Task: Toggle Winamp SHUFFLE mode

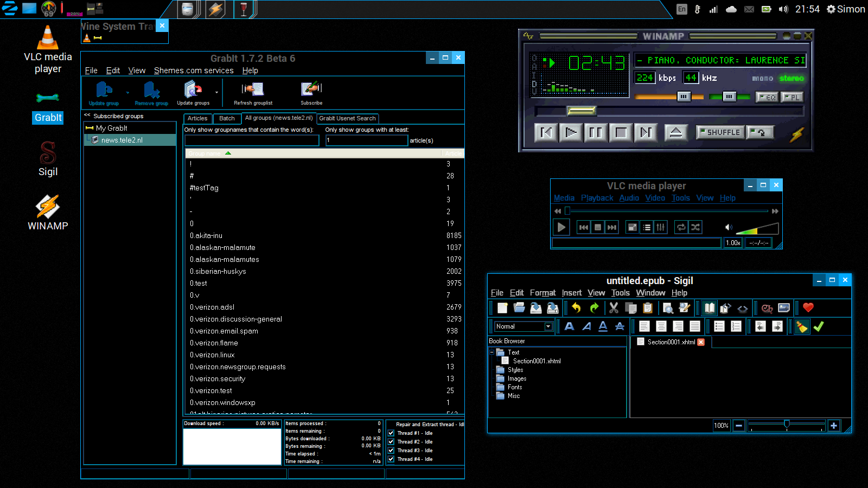Action: [x=719, y=132]
